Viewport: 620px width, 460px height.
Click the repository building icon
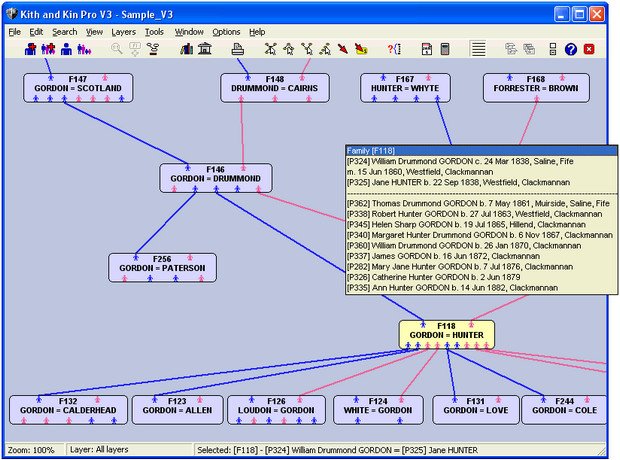click(204, 49)
